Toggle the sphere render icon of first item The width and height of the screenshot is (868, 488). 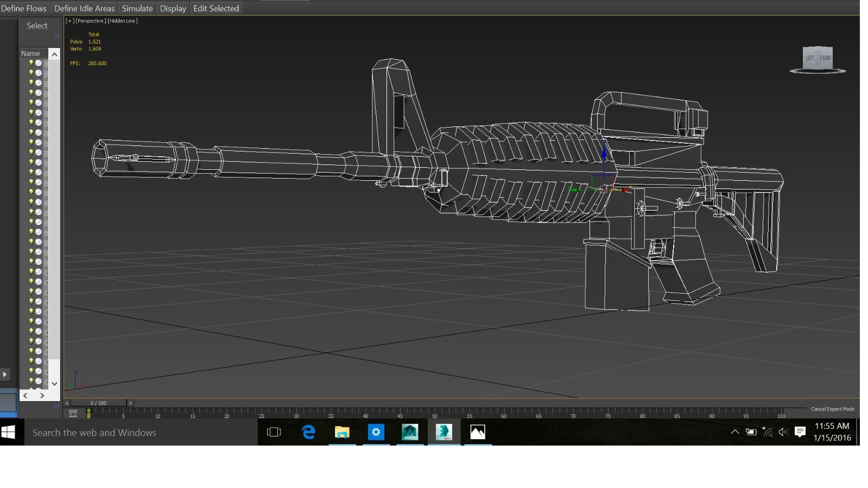tap(39, 63)
